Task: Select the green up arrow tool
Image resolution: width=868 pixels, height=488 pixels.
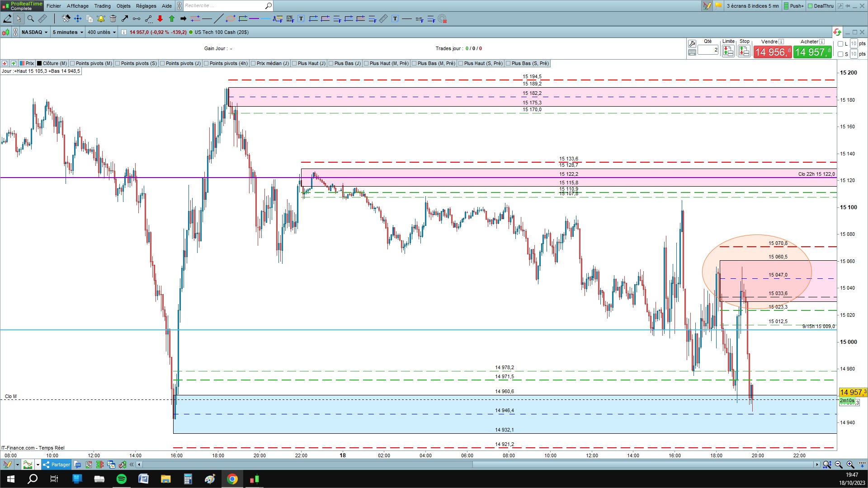Action: coord(172,19)
